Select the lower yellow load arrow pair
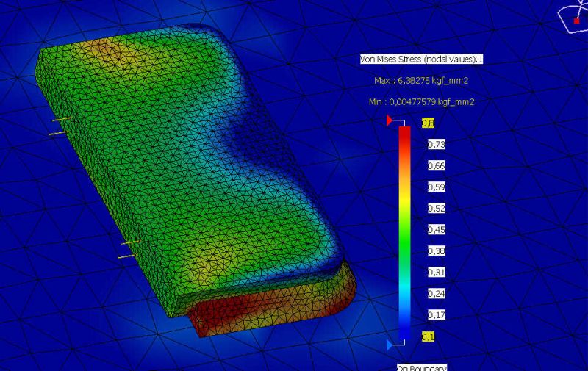 pos(129,248)
